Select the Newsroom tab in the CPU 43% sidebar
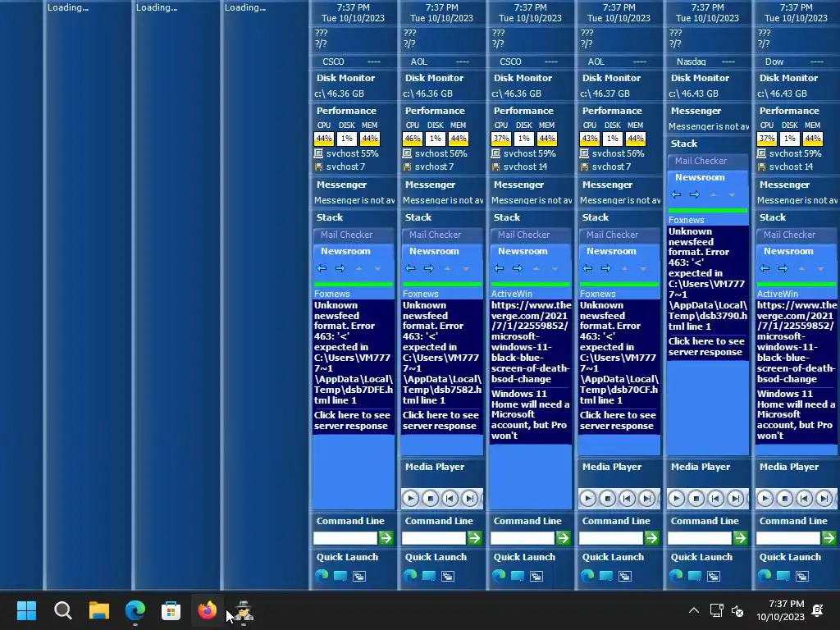The image size is (840, 630). tap(619, 251)
